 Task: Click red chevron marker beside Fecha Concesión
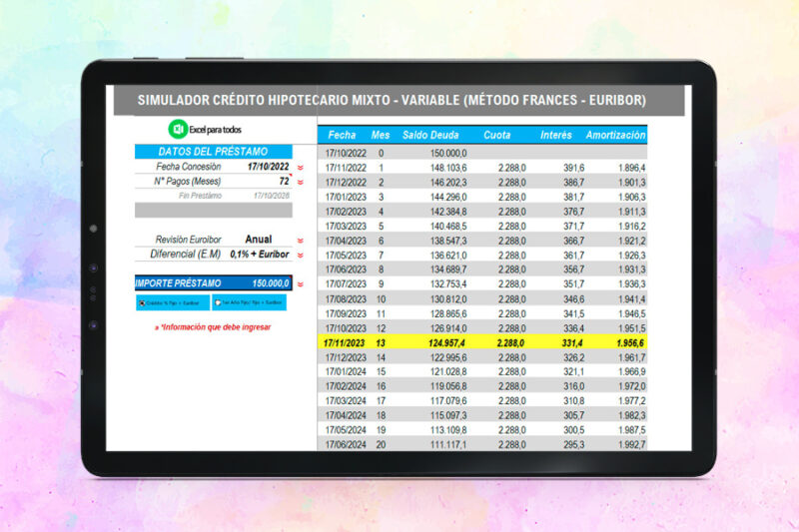click(301, 168)
